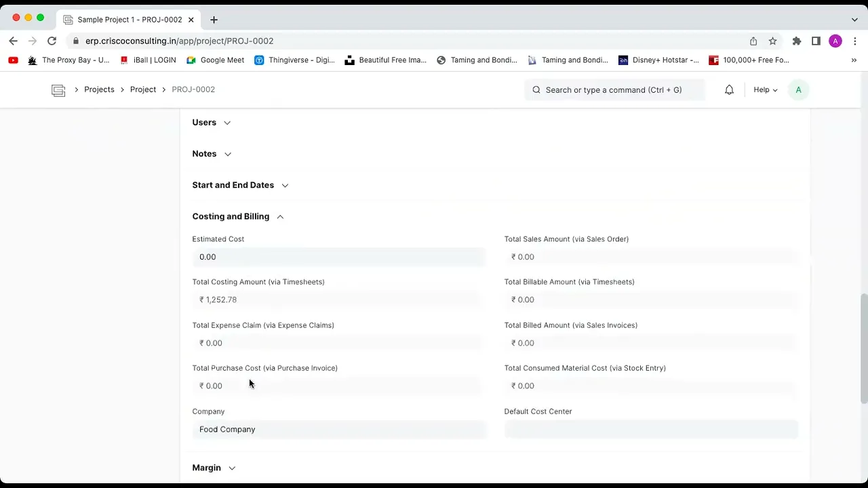Click the user avatar A in navbar

click(x=798, y=89)
